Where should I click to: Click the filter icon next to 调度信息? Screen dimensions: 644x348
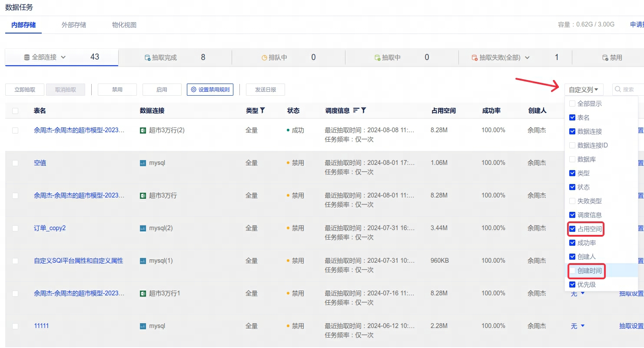(x=364, y=110)
